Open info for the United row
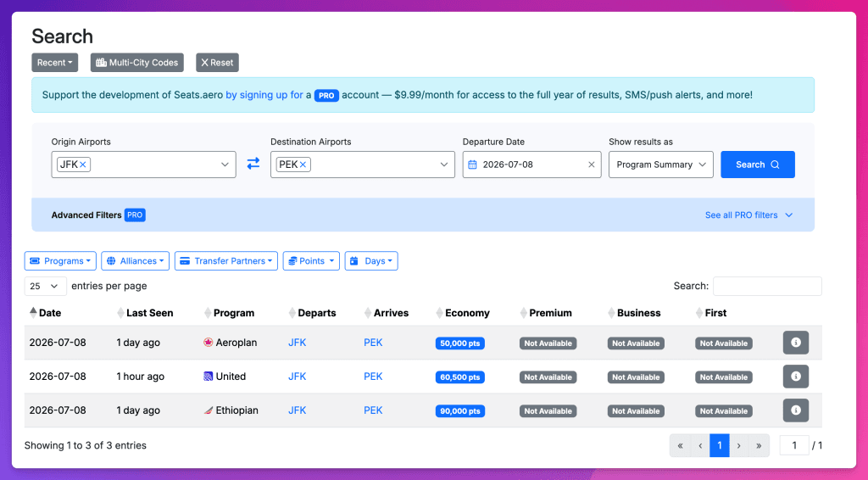This screenshot has height=480, width=868. 795,377
